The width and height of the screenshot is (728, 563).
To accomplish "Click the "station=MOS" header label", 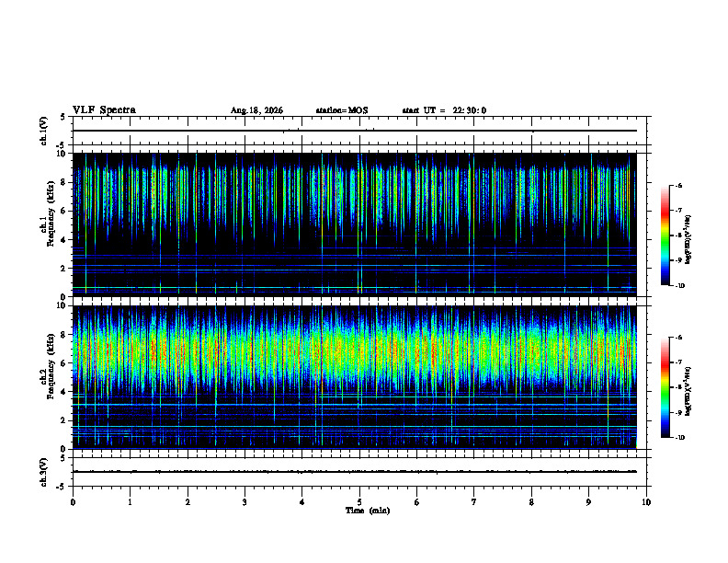I will [x=342, y=110].
